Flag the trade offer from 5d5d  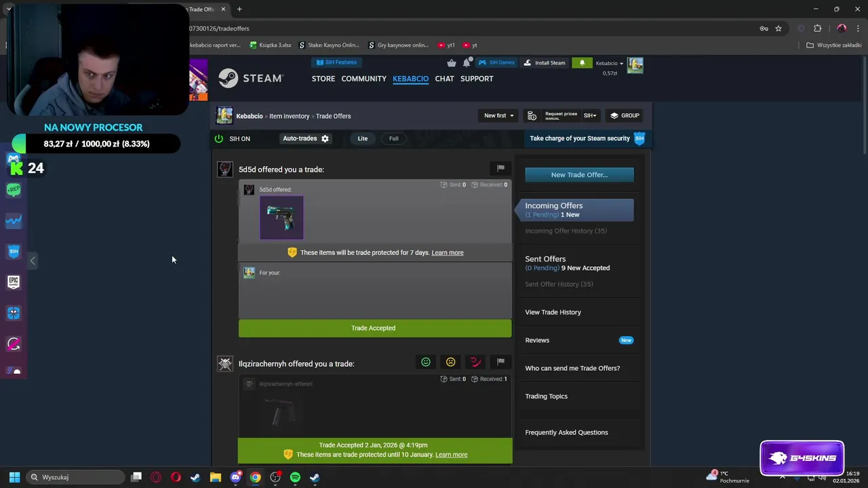500,168
